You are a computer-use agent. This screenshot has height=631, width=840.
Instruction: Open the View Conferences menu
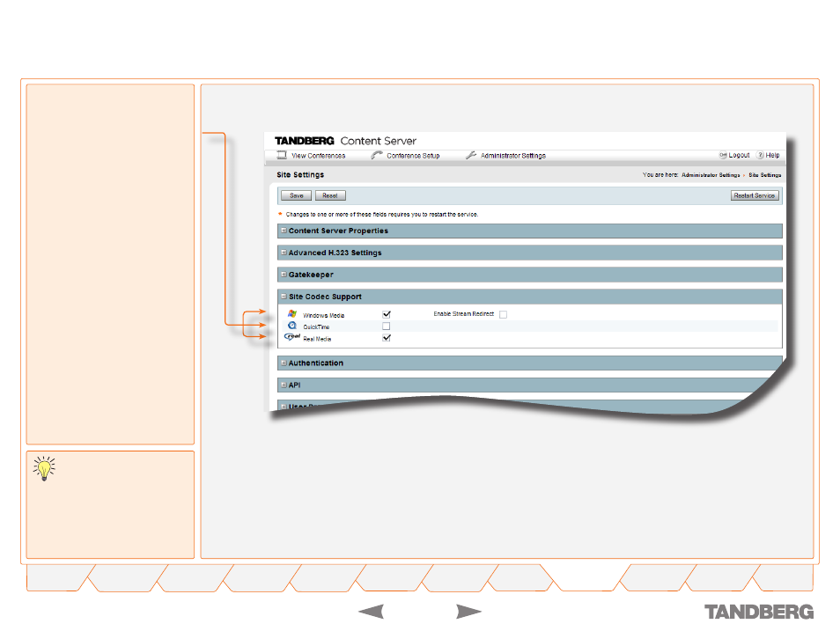tap(318, 156)
